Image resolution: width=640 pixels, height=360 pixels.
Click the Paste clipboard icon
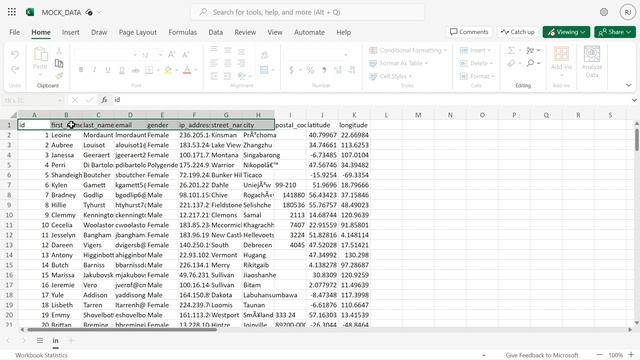[40, 55]
